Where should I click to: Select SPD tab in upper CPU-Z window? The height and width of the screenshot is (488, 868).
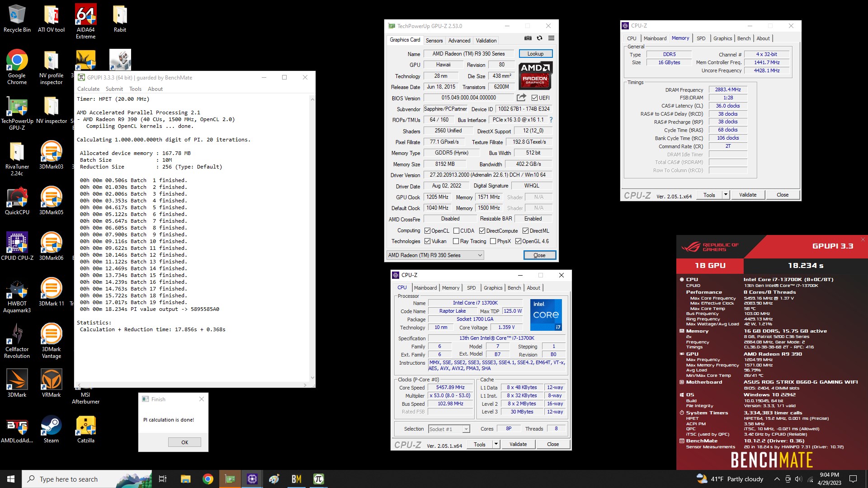click(x=701, y=38)
